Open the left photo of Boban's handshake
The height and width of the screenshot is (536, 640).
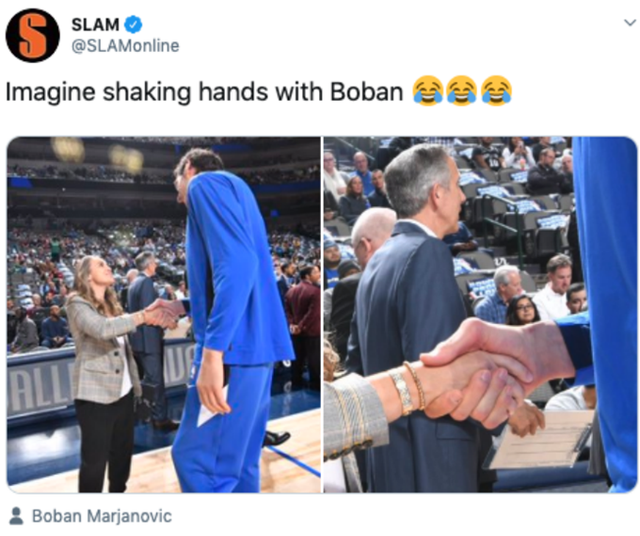point(164,314)
